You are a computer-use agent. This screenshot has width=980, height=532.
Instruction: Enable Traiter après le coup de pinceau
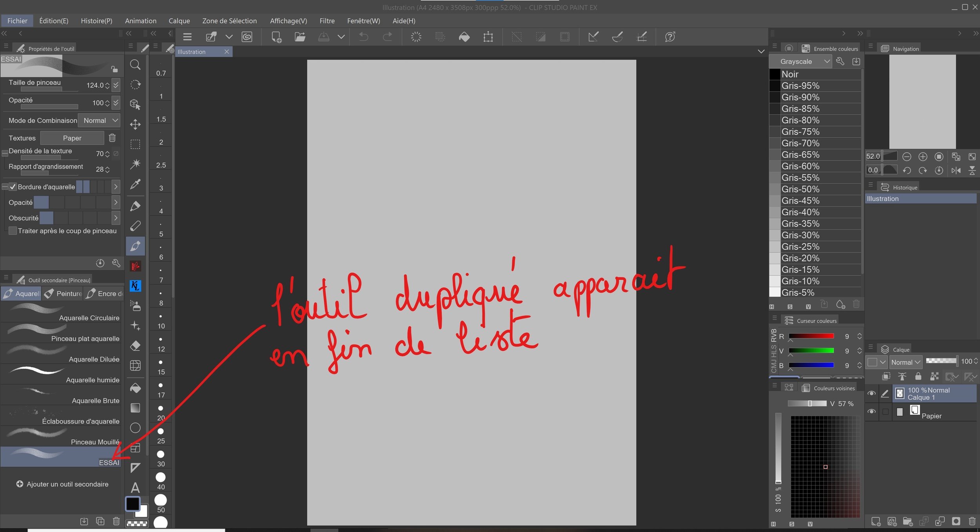pyautogui.click(x=13, y=231)
